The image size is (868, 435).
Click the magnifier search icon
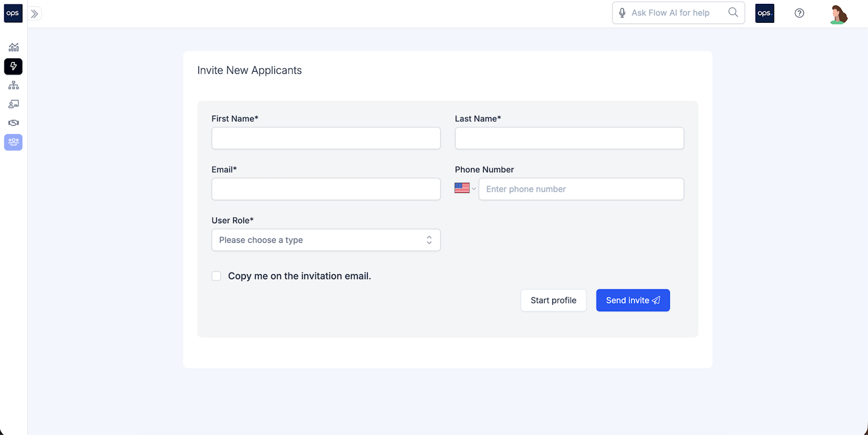click(x=733, y=12)
